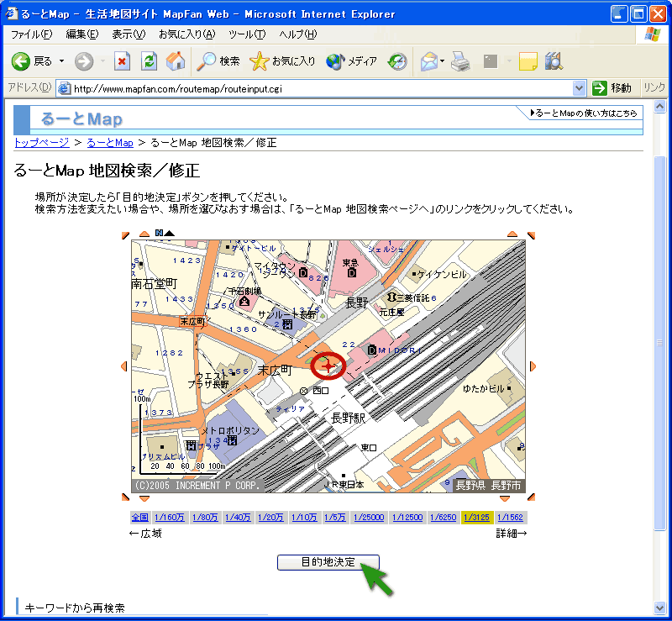This screenshot has width=672, height=621.
Task: Click the vertical scrollbar up arrow
Action: tap(659, 106)
